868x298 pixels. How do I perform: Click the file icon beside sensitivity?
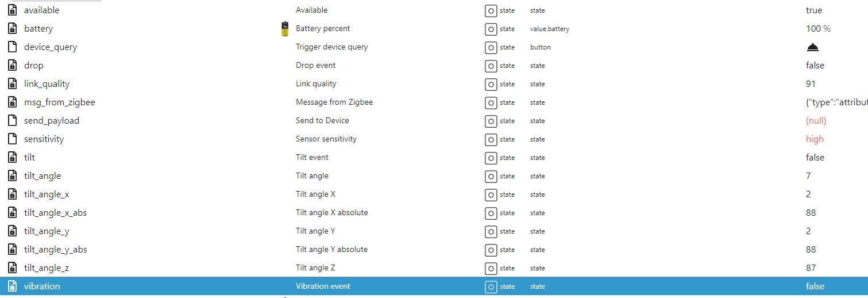coord(12,139)
